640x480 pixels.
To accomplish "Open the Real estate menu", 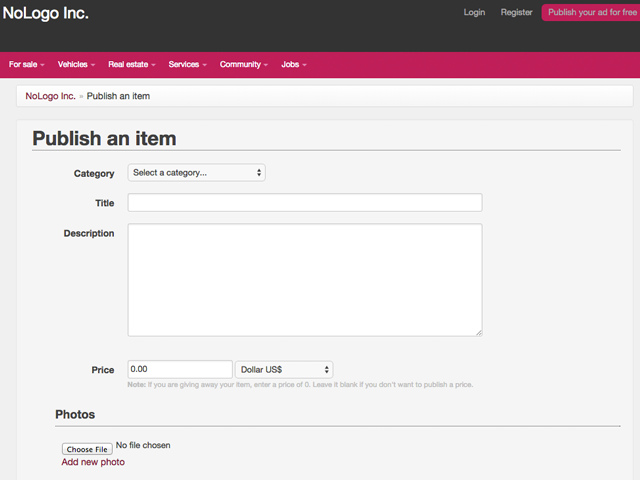I will click(x=132, y=64).
